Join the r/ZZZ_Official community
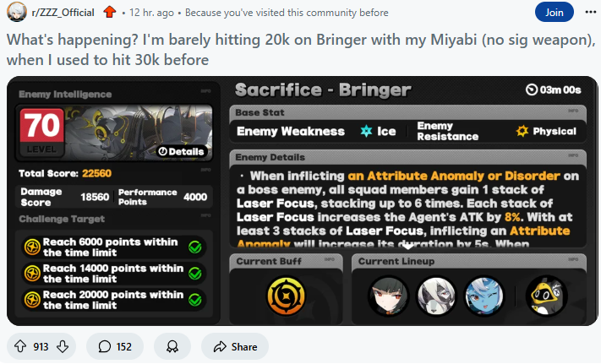The image size is (601, 364). [555, 13]
